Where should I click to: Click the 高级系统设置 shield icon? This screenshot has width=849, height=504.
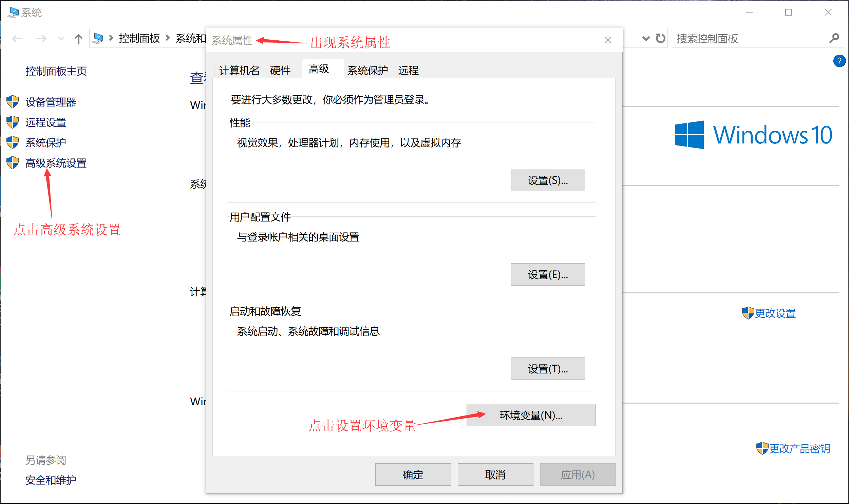(x=12, y=163)
